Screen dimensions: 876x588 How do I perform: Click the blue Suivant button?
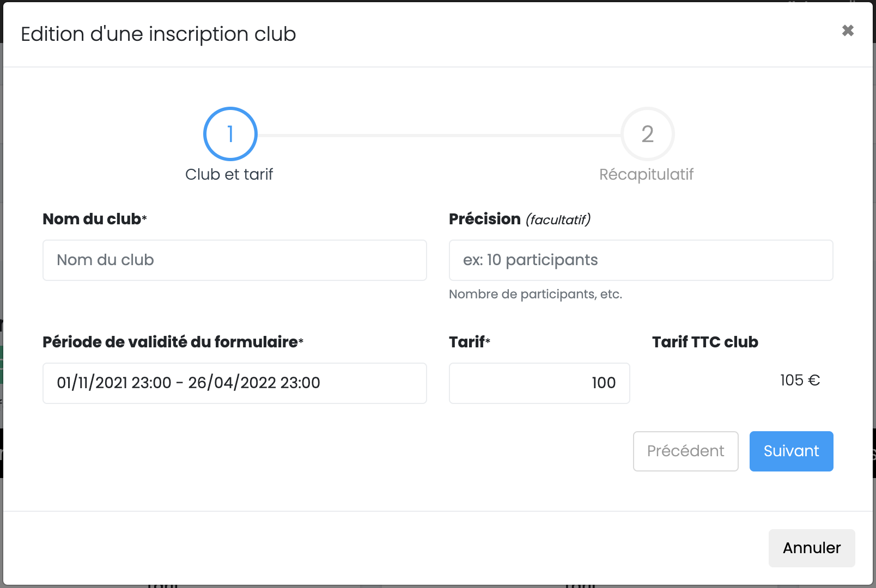[x=791, y=451]
